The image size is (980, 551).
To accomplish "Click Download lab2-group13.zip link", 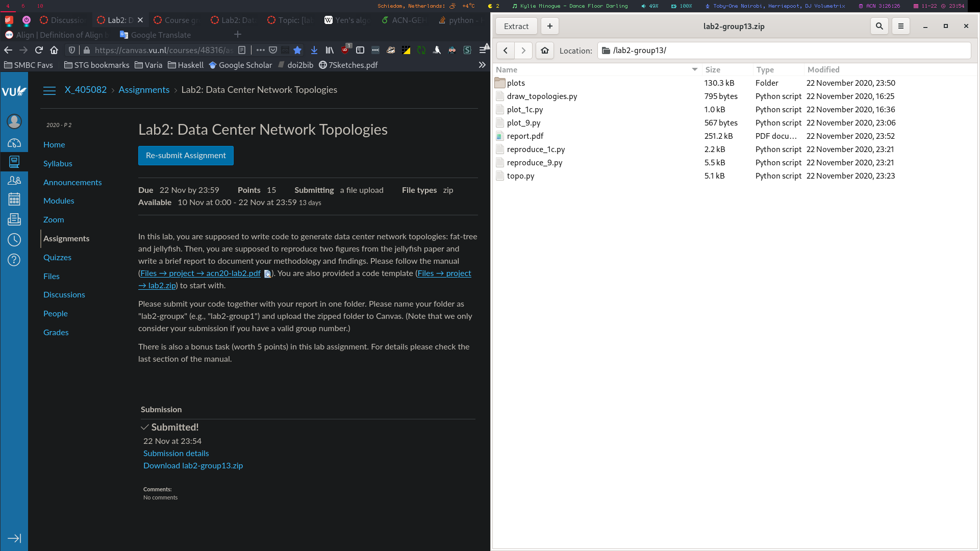I will coord(193,465).
